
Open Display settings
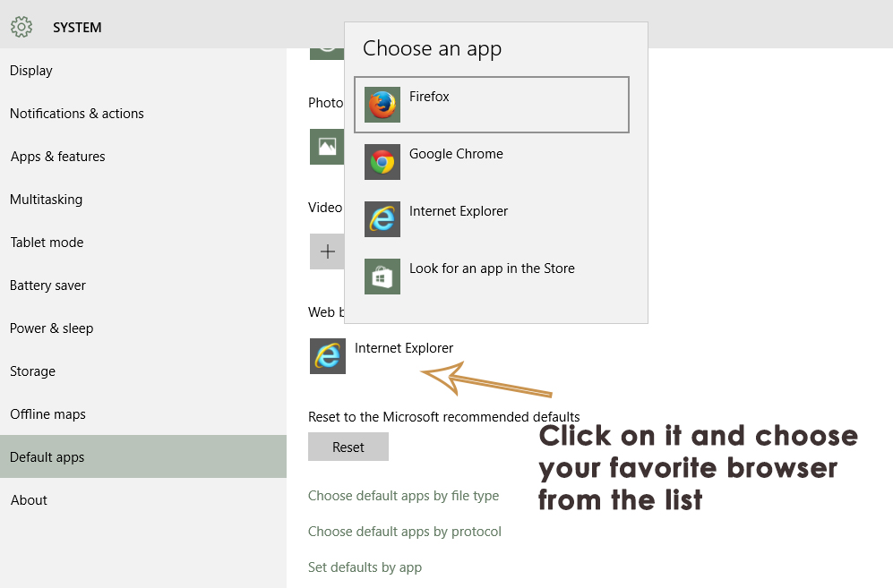31,70
